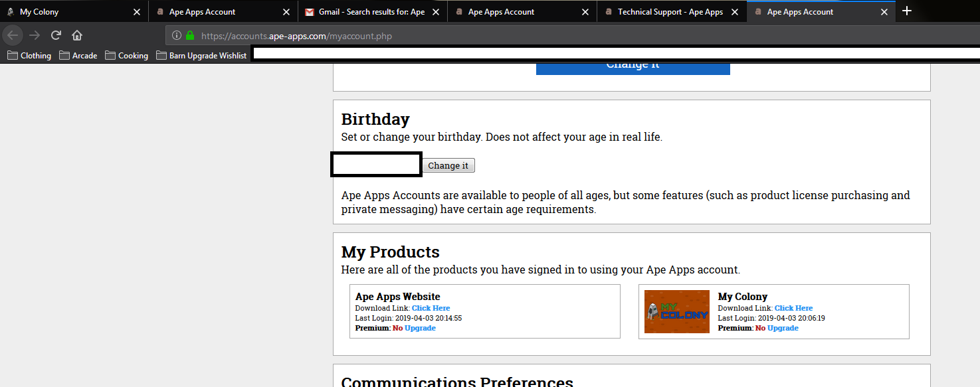Open the Arcade bookmarks folder
Image resolution: width=980 pixels, height=387 pixels.
tap(78, 56)
